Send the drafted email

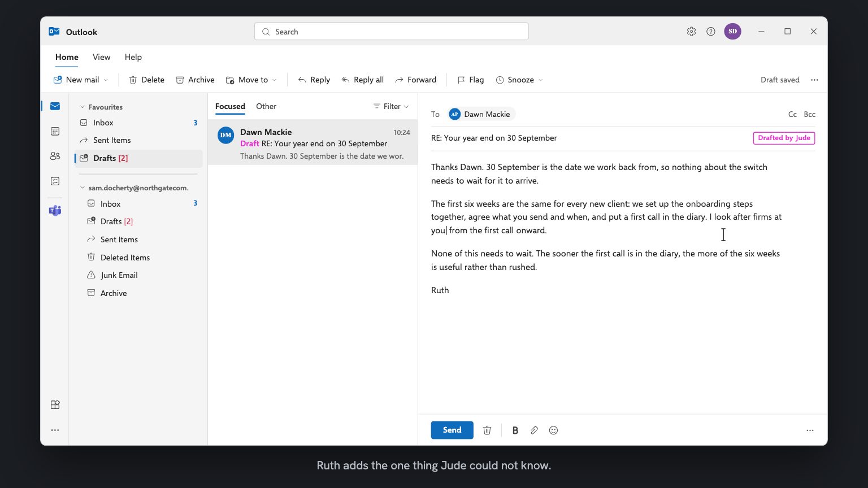tap(452, 430)
